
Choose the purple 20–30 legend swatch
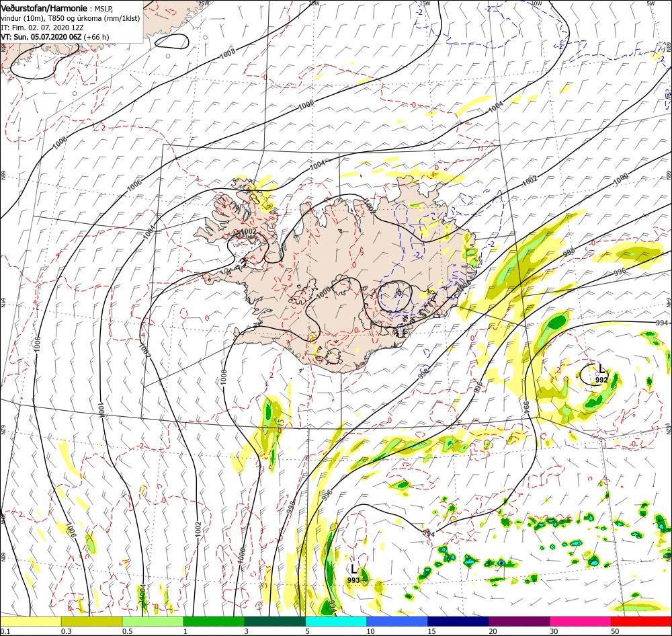[x=519, y=621]
